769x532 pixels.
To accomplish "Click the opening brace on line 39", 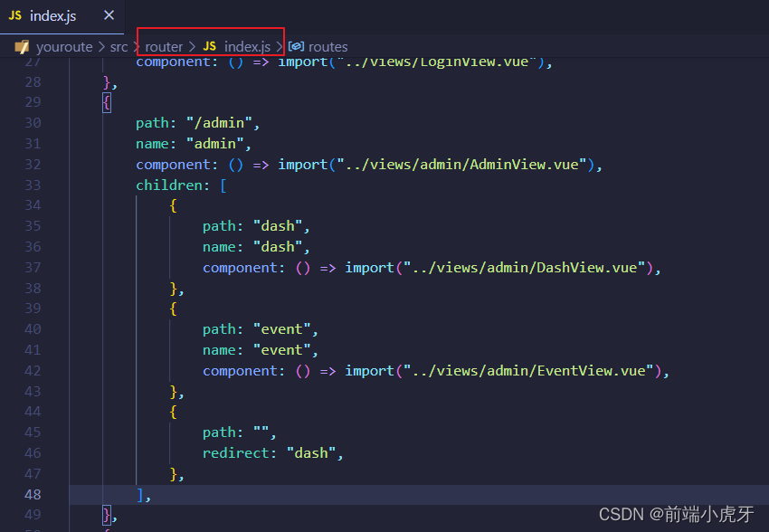I will coord(173,309).
